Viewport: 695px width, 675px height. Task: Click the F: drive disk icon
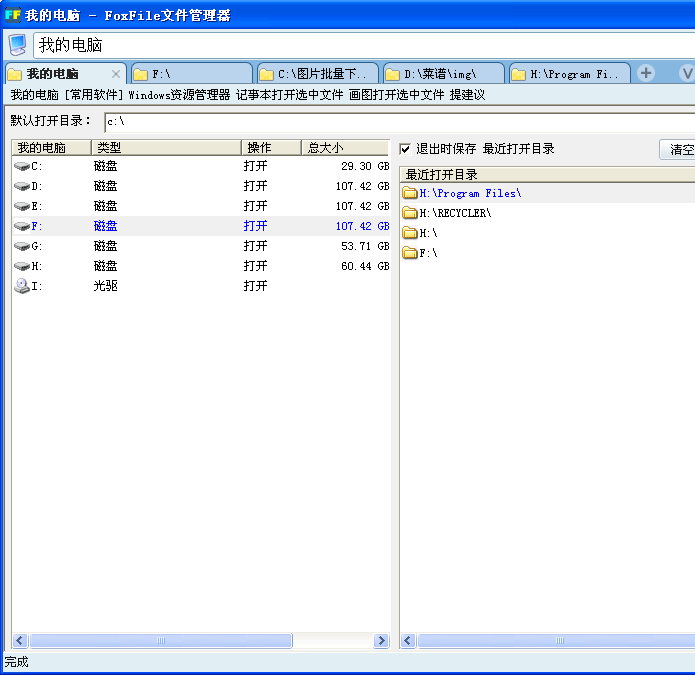(21, 226)
